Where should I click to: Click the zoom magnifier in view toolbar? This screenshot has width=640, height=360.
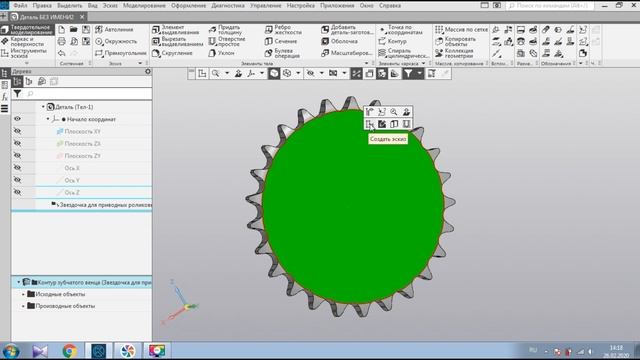[x=216, y=73]
